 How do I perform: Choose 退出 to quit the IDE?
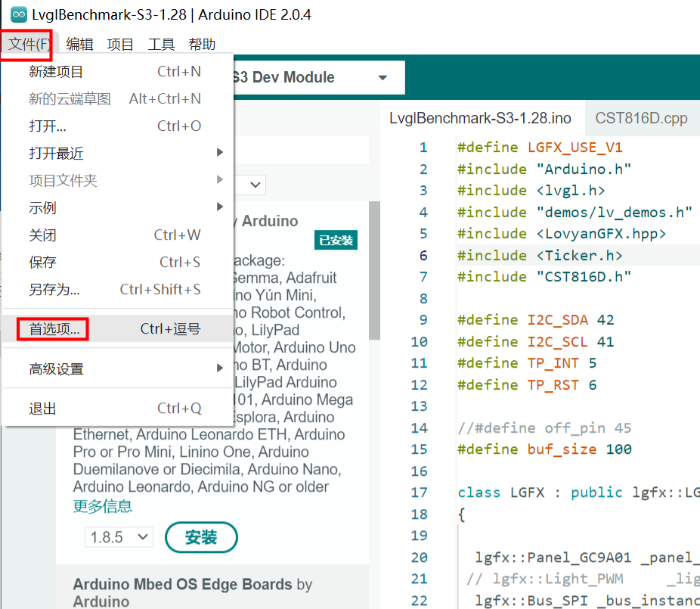(x=118, y=409)
